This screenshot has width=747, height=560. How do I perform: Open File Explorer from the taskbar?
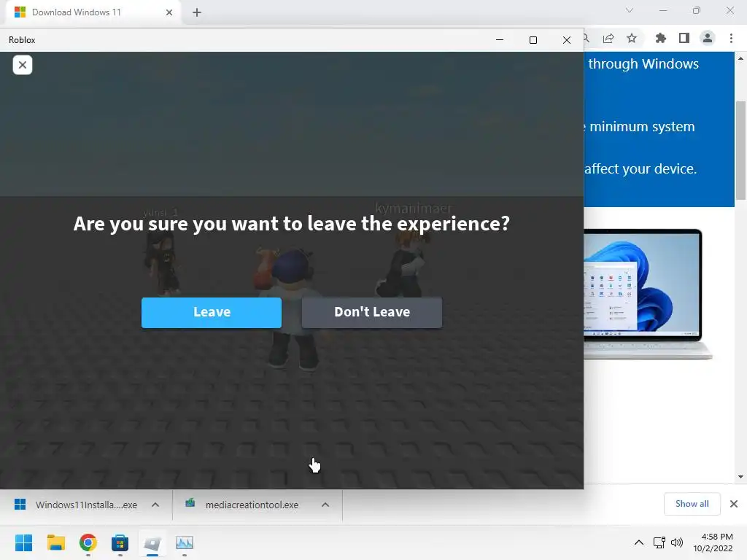pyautogui.click(x=55, y=542)
